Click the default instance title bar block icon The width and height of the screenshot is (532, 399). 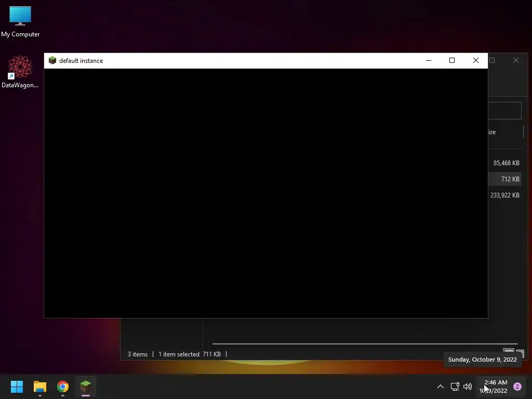52,60
